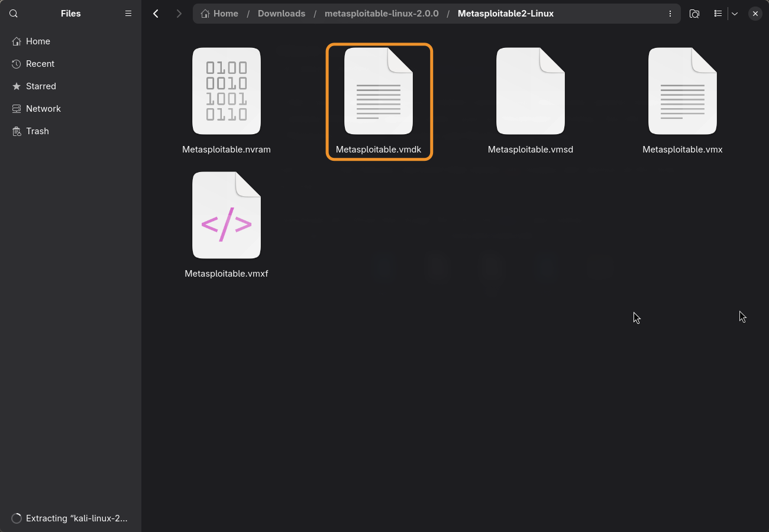
Task: Click the Network server icon
Action: 17,109
